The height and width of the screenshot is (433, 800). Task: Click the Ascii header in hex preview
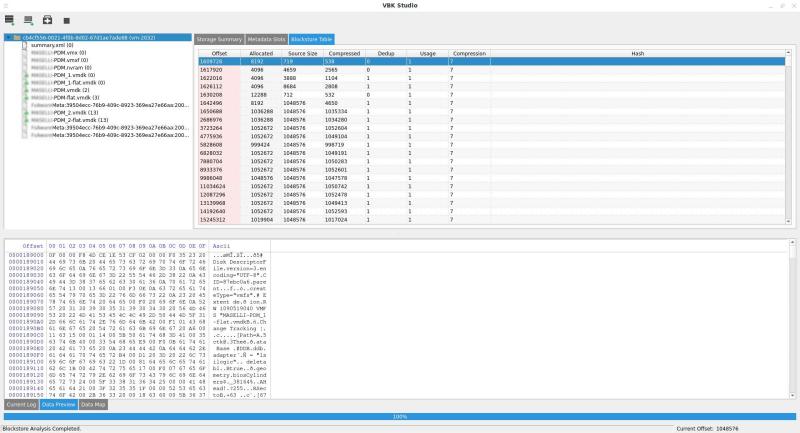click(221, 246)
